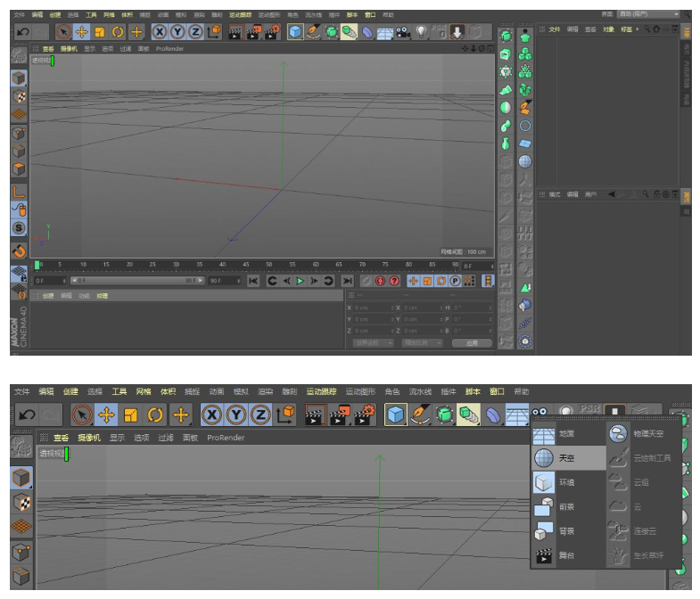Choose 物理天空 in the open lower window menu

click(643, 433)
